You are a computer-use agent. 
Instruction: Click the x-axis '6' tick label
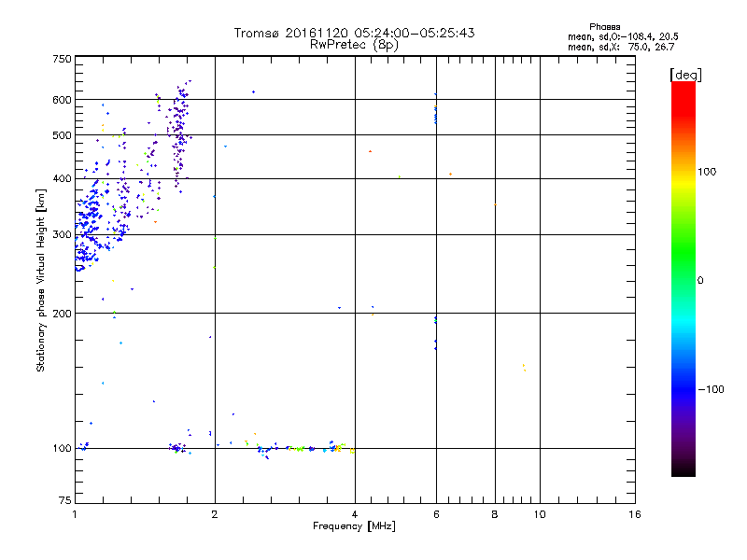click(x=436, y=514)
